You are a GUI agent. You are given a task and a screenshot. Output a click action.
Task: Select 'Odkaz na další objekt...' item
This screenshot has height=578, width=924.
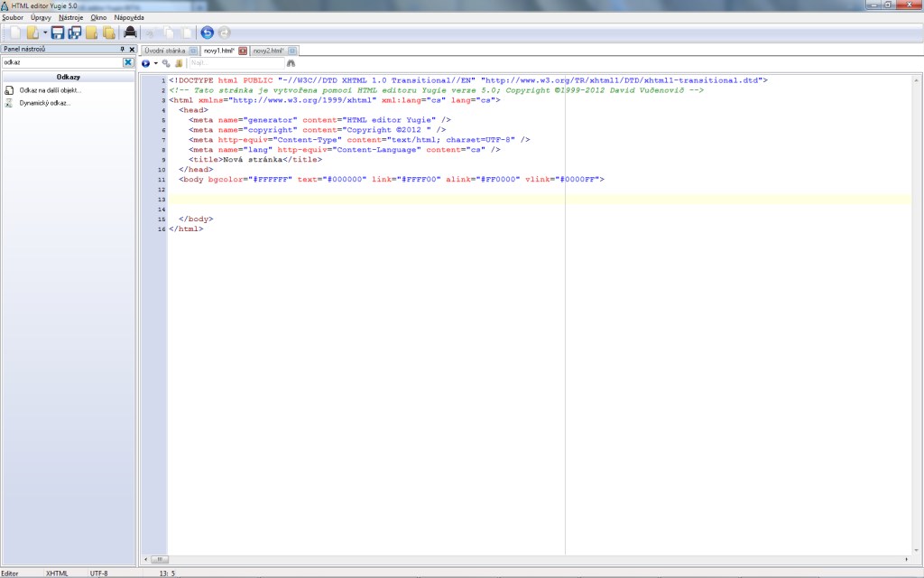[x=51, y=90]
